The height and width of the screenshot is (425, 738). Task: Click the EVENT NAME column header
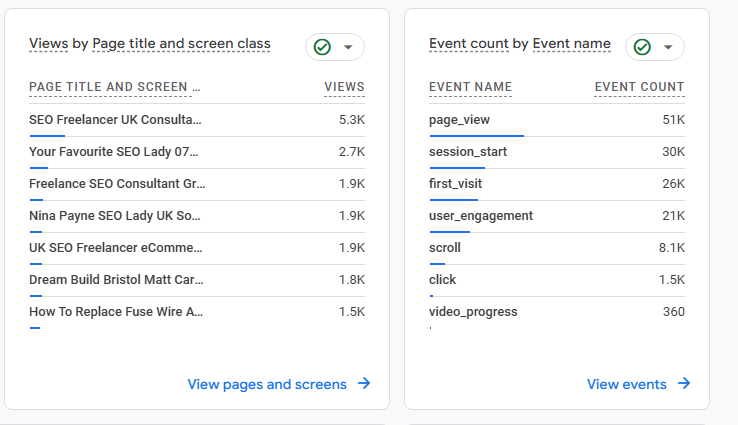(470, 87)
